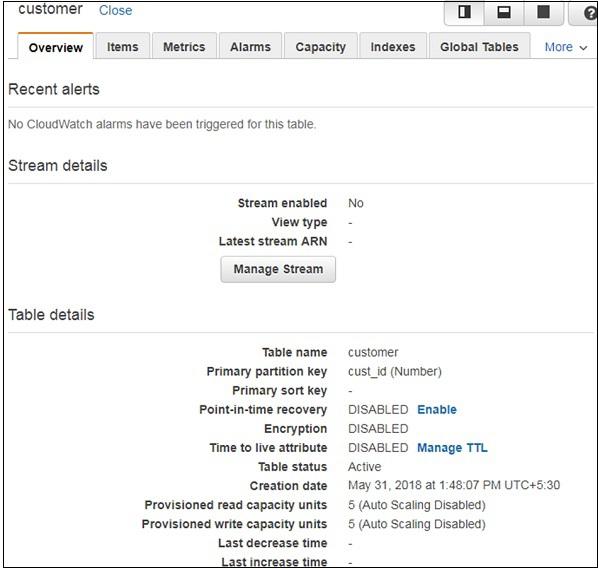Click the Creation date value text
Viewport: 598px width, 569px height.
coord(454,485)
